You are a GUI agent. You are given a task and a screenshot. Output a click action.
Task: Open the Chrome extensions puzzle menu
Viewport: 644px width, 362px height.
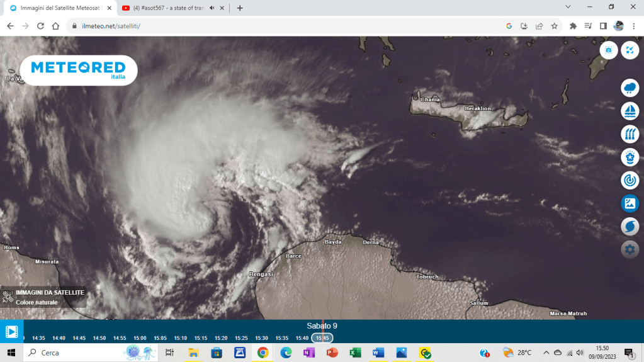573,26
